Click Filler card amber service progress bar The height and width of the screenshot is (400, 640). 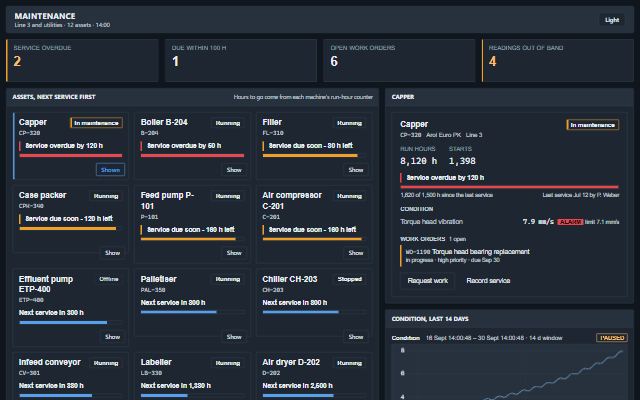[x=314, y=156]
